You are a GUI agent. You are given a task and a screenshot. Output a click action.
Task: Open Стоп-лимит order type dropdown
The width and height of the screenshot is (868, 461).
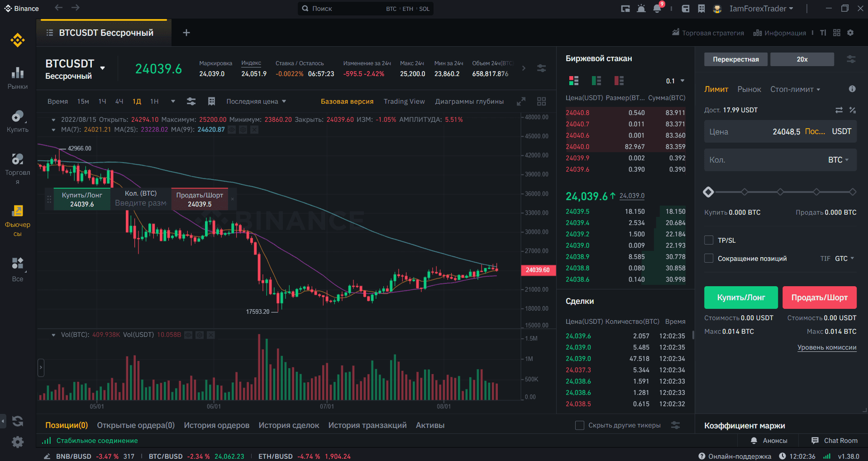coord(795,89)
